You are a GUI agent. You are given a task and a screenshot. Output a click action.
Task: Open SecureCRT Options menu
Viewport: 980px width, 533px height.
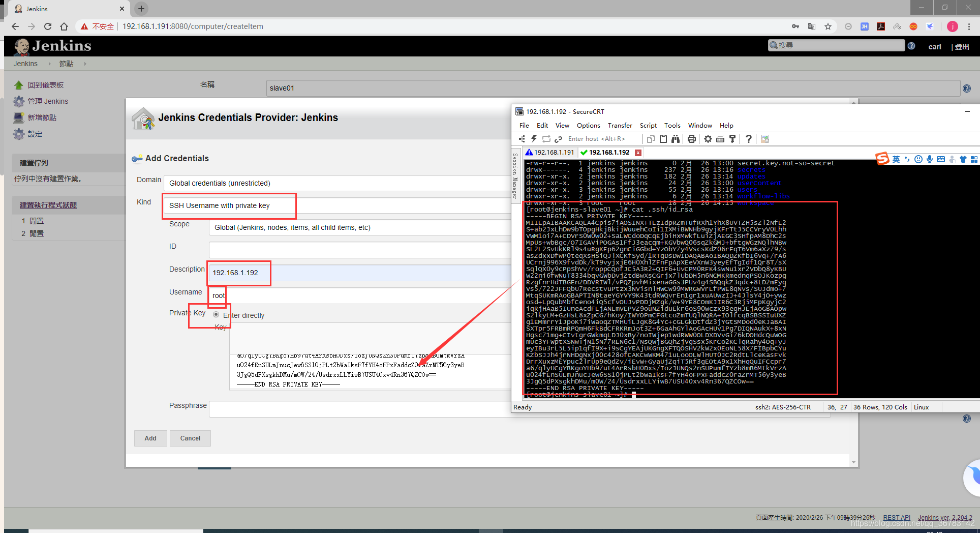point(588,126)
